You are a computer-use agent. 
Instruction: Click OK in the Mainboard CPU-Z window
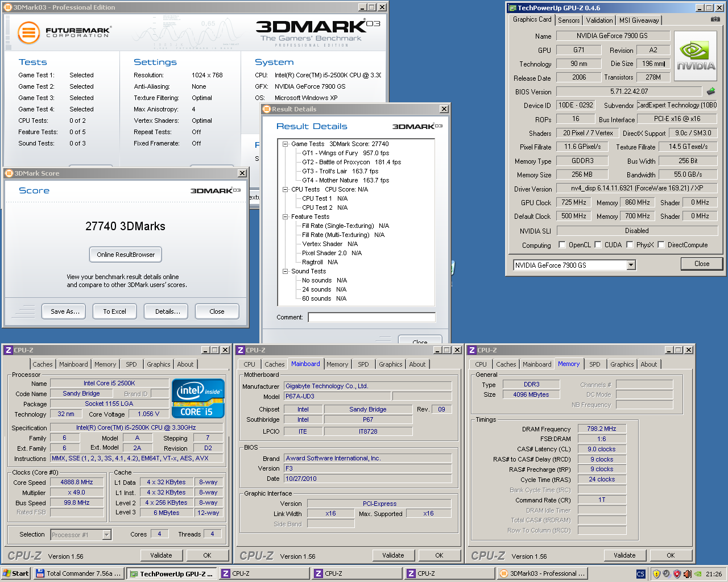point(439,555)
